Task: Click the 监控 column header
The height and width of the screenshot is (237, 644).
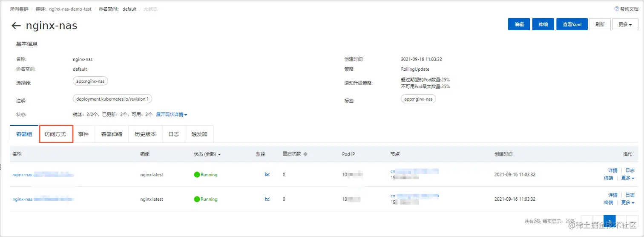Action: point(261,154)
